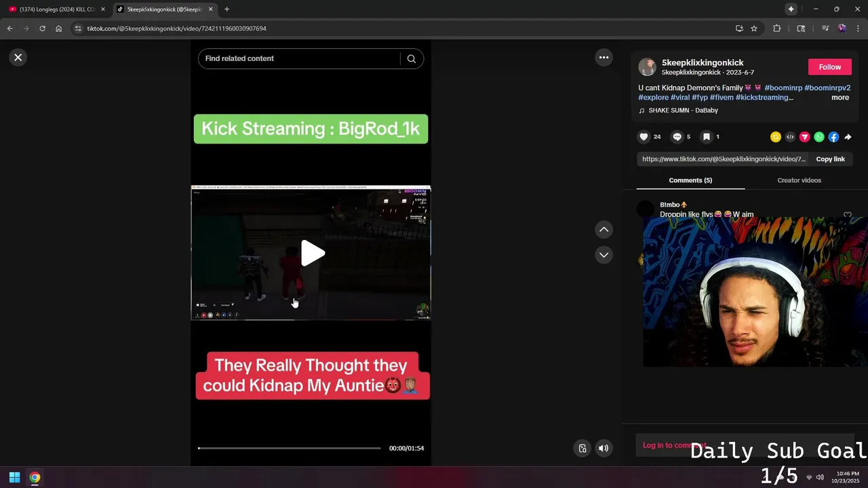This screenshot has width=868, height=488.
Task: Open comments via speech bubble icon
Action: click(677, 137)
